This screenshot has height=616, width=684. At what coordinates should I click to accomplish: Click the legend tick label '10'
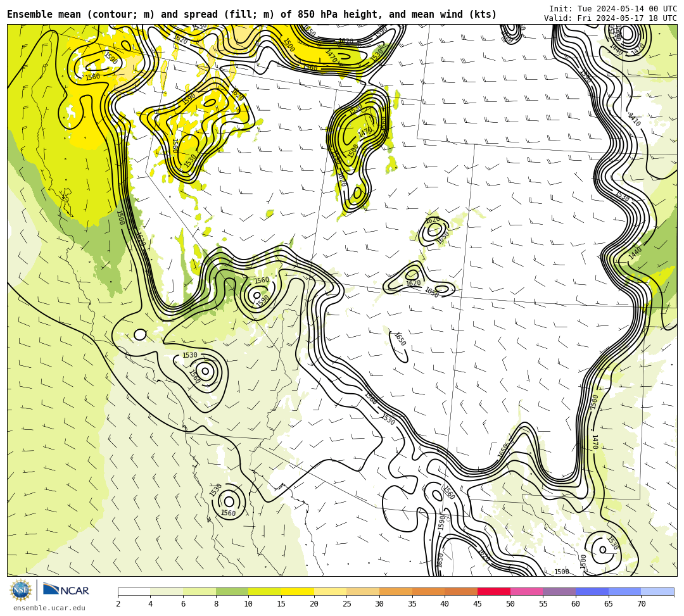[249, 604]
